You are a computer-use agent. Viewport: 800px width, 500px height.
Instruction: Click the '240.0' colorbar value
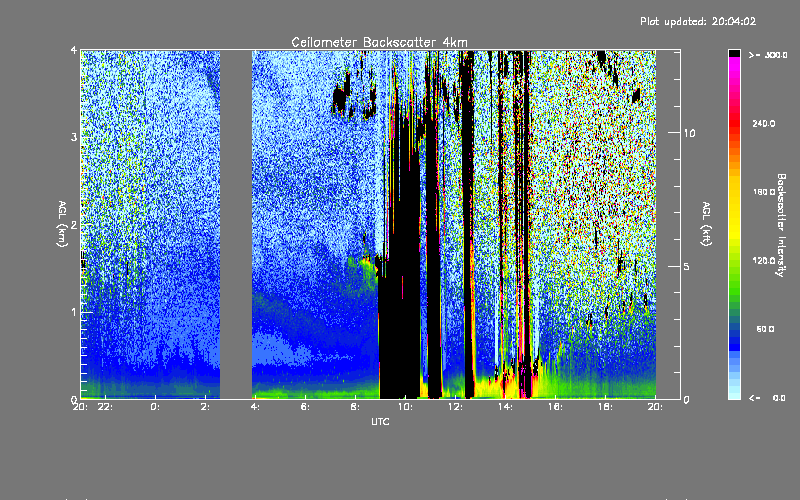(764, 123)
